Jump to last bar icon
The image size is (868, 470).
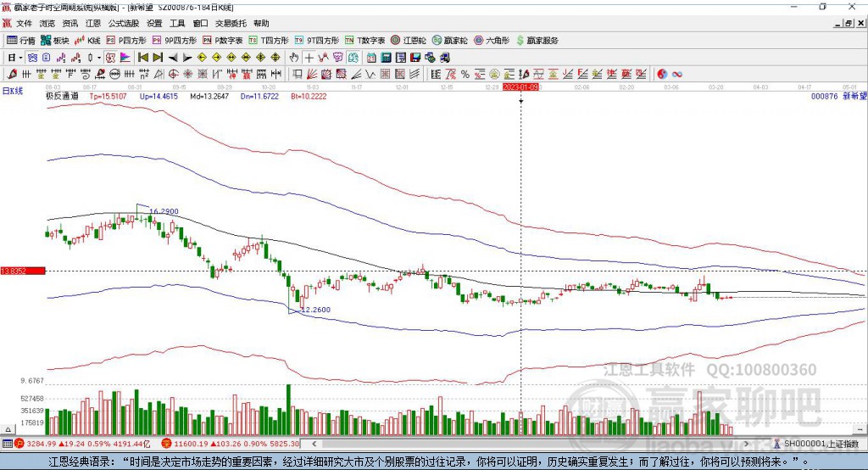click(x=158, y=58)
